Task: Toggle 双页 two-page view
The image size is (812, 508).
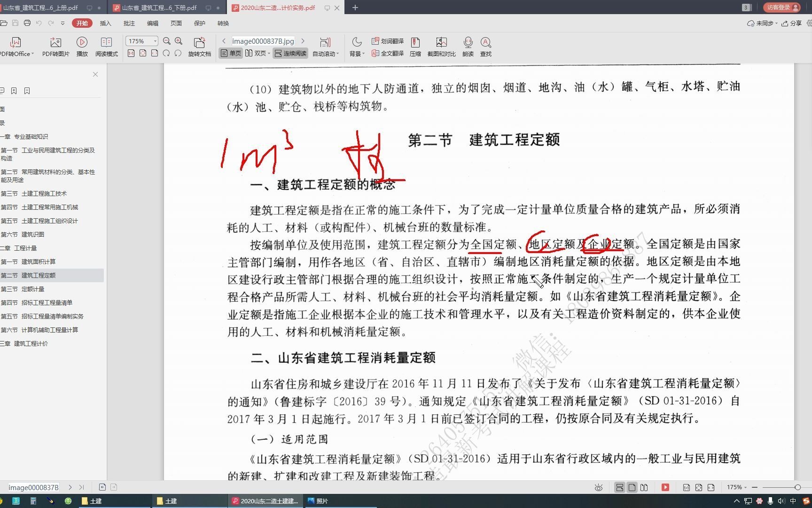Action: [256, 54]
